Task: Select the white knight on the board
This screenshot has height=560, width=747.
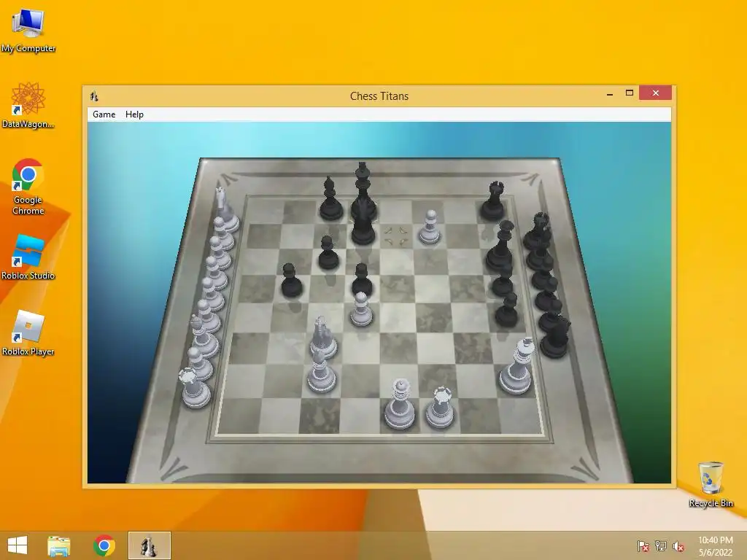Action: click(x=323, y=338)
